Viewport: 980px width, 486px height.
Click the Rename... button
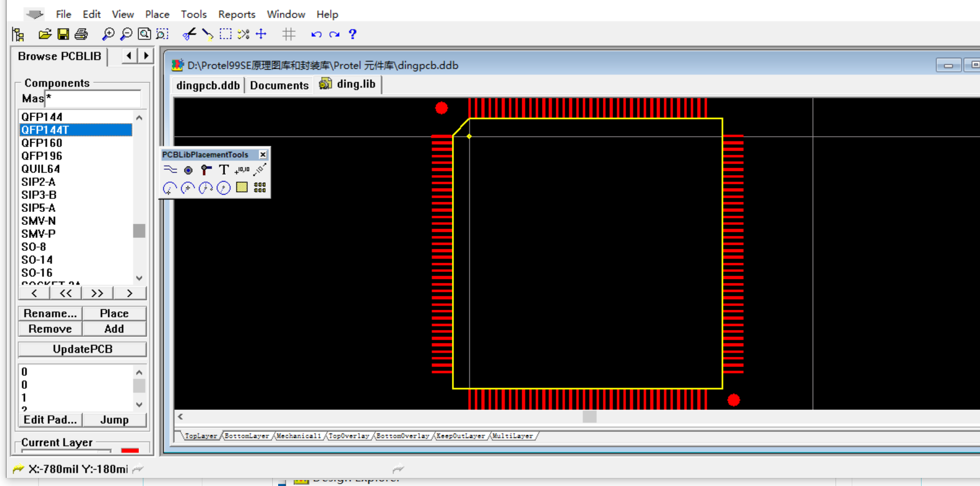(x=50, y=314)
